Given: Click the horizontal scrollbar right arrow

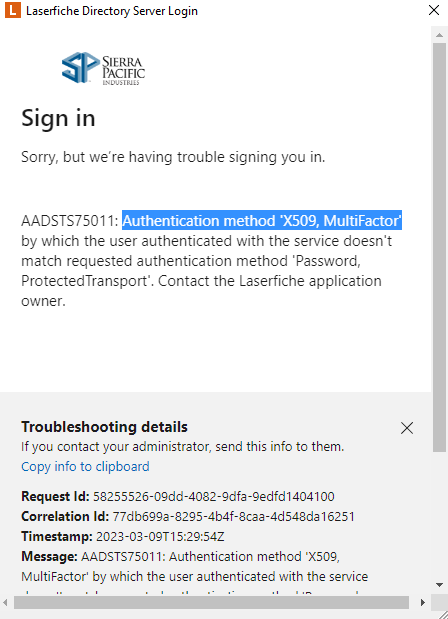Looking at the screenshot, I should (423, 602).
